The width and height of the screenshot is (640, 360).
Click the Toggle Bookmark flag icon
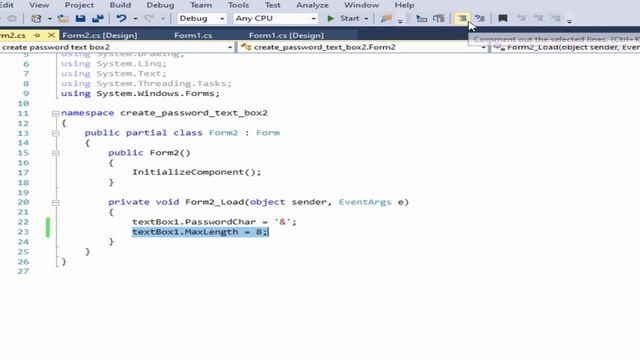tap(503, 19)
